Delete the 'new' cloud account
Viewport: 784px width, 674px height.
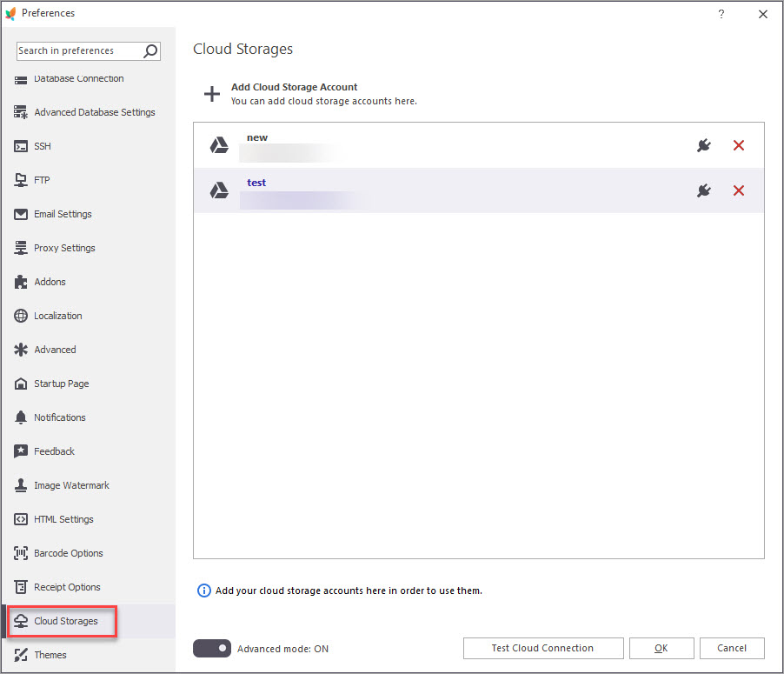pyautogui.click(x=739, y=145)
